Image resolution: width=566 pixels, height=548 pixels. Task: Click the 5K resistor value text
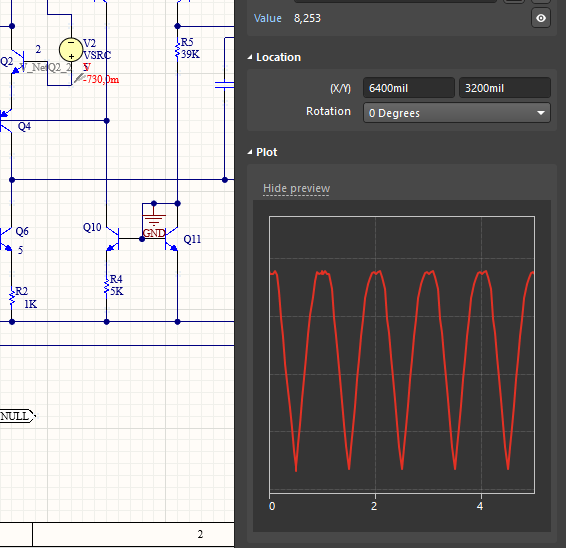[x=117, y=291]
